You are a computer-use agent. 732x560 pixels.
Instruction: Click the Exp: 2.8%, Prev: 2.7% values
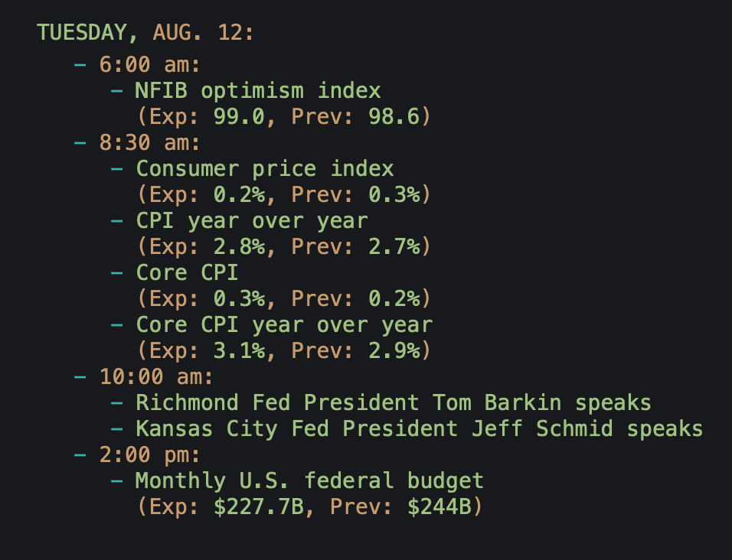(283, 247)
